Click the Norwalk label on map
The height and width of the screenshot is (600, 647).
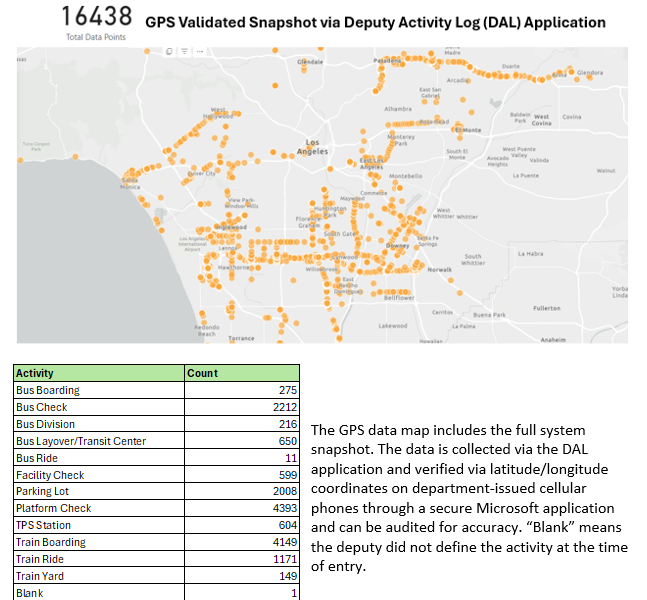pos(440,270)
